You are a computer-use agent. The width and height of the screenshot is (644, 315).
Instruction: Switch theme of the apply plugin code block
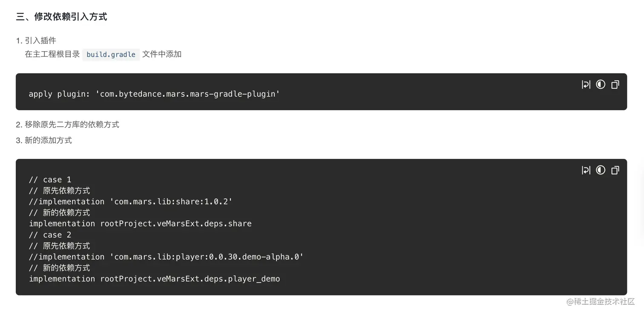pyautogui.click(x=601, y=84)
